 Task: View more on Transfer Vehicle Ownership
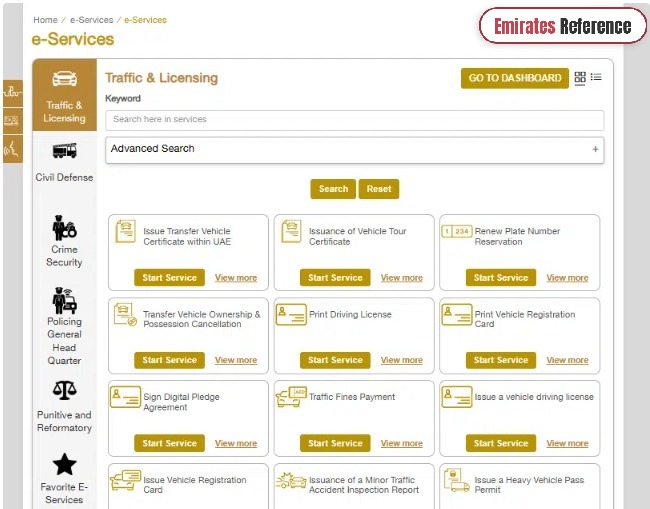coord(236,360)
